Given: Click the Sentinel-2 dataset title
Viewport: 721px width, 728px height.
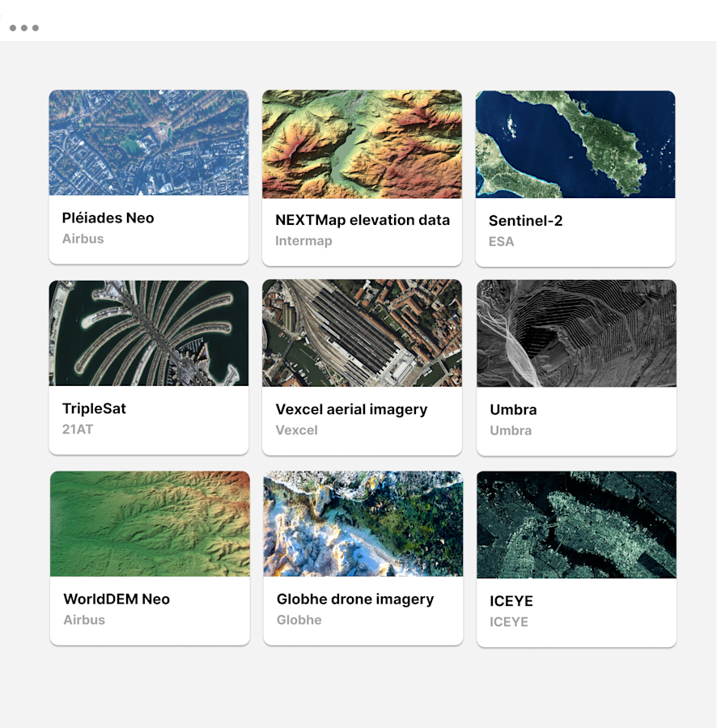Looking at the screenshot, I should (524, 220).
